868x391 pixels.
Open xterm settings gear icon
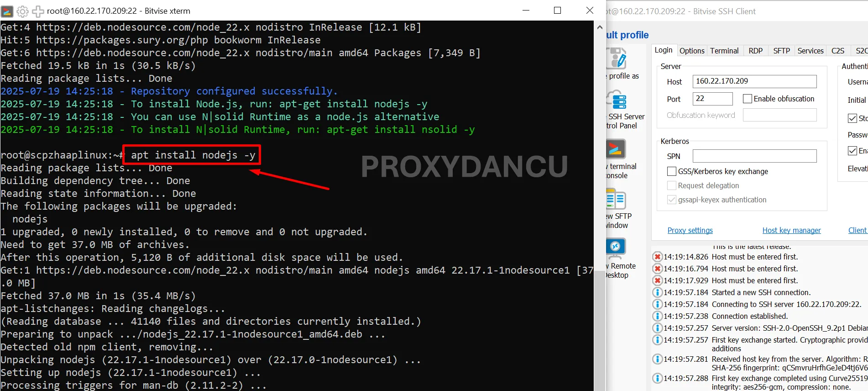22,11
